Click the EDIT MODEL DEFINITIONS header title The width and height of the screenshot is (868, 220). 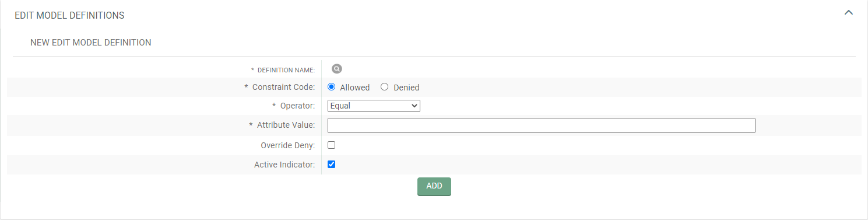coord(69,16)
